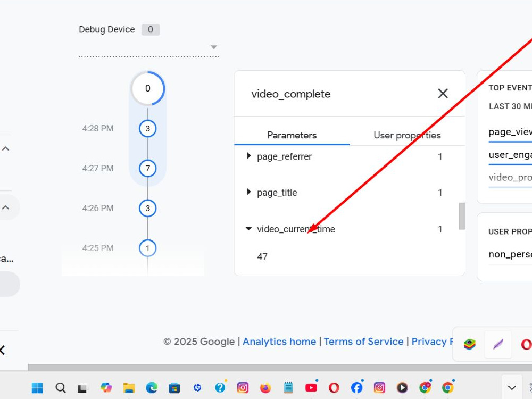Click the 4:28 PM time label

coord(98,129)
